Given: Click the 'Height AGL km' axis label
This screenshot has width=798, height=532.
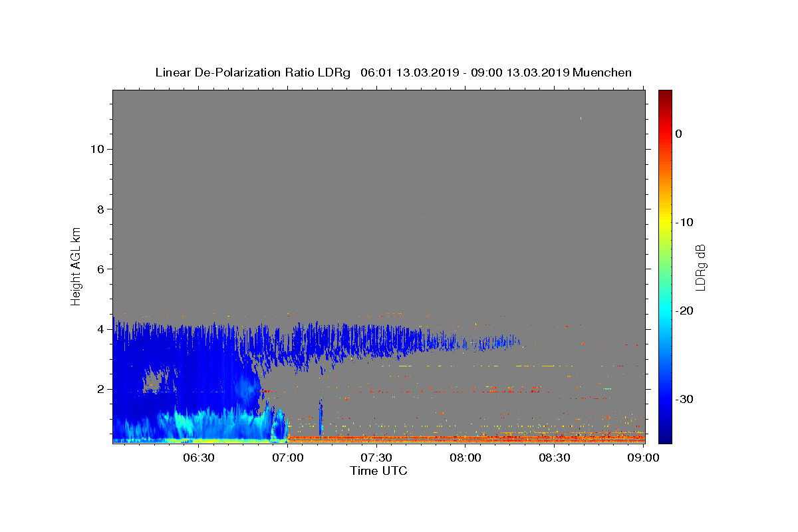Looking at the screenshot, I should [x=76, y=266].
